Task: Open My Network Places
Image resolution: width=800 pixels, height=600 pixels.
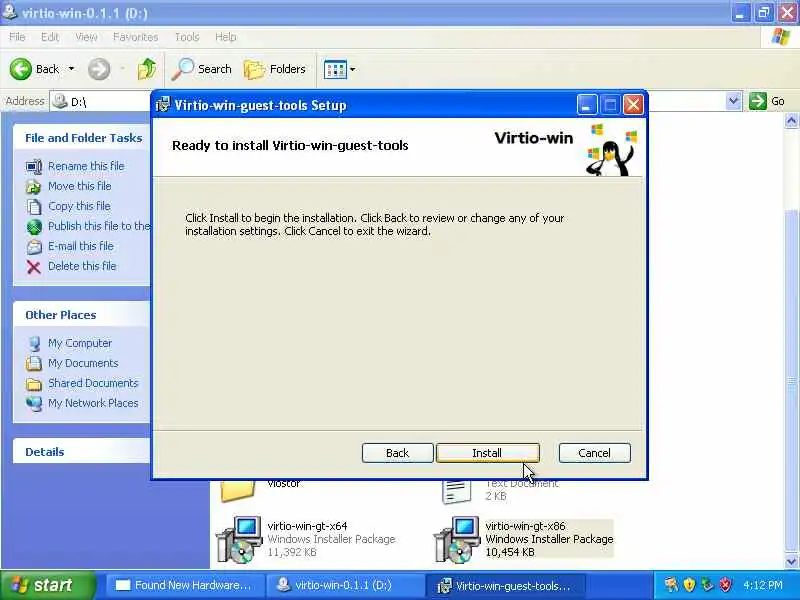Action: coord(93,403)
